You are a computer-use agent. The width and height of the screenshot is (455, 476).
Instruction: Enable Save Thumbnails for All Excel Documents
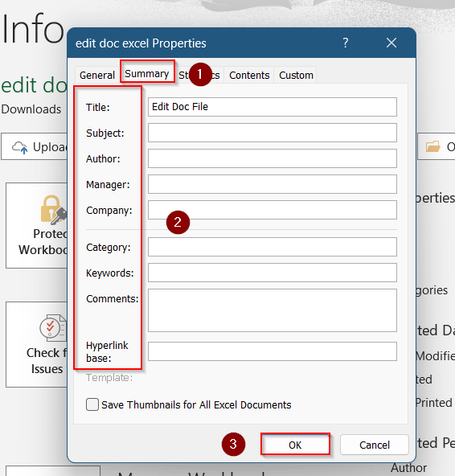coord(92,404)
